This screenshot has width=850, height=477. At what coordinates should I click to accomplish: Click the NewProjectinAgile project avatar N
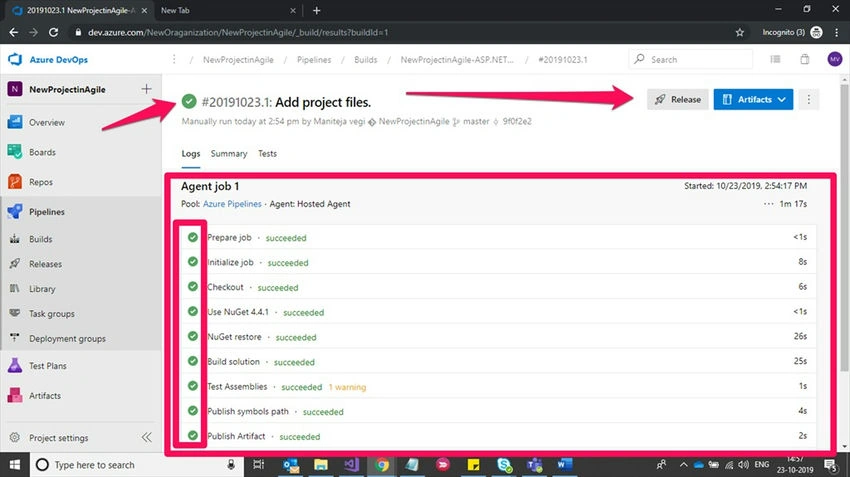15,89
